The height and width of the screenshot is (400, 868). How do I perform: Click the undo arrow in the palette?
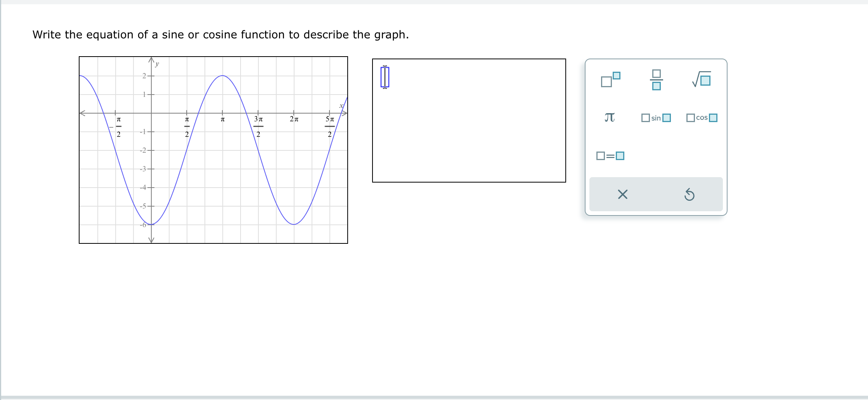pos(690,195)
